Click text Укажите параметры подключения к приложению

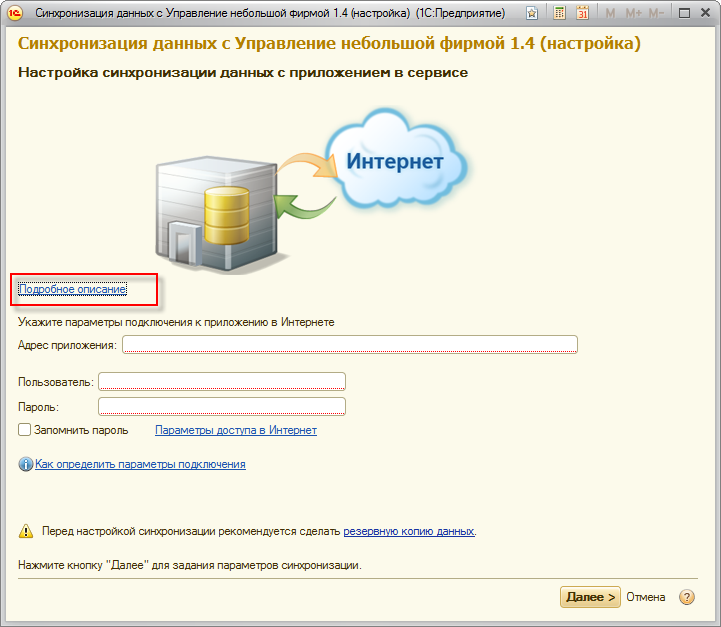[176, 322]
